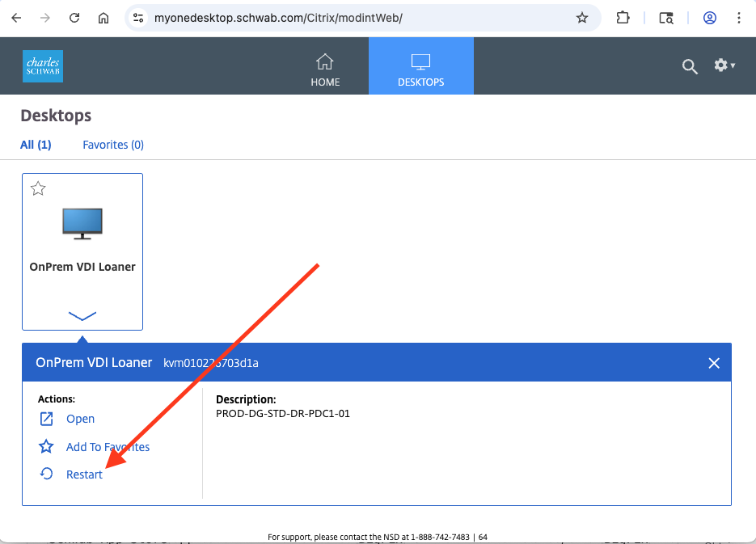Open the settings gear dropdown menu
The width and height of the screenshot is (756, 544).
click(724, 65)
